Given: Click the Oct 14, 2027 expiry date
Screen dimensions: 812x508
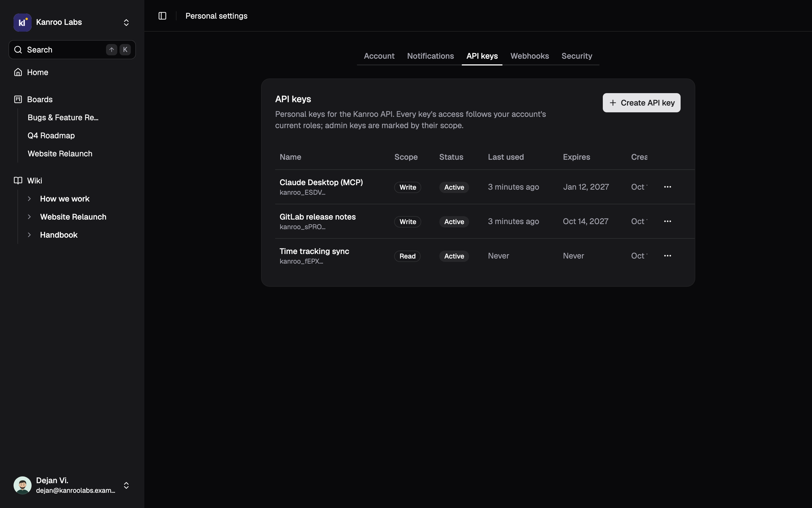Looking at the screenshot, I should tap(586, 222).
